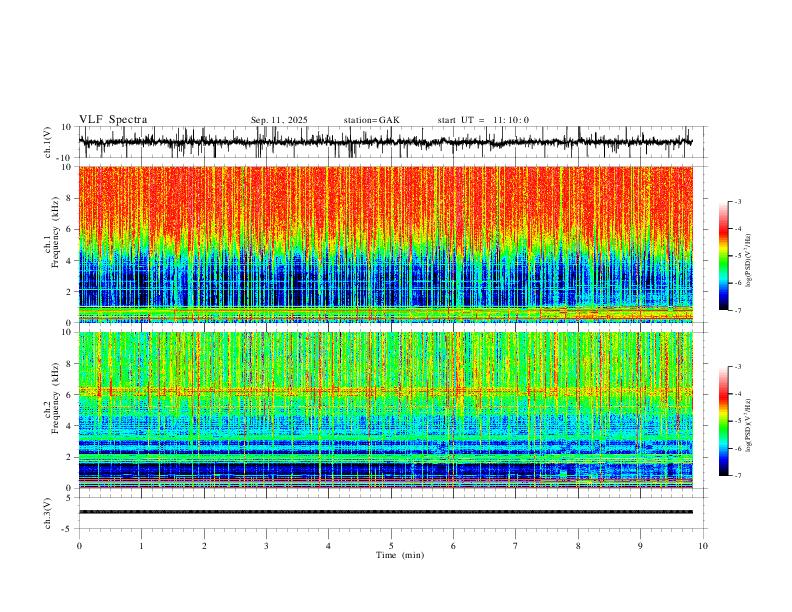The height and width of the screenshot is (612, 792).
Task: Click the 'station=GAK' label
Action: [x=371, y=120]
